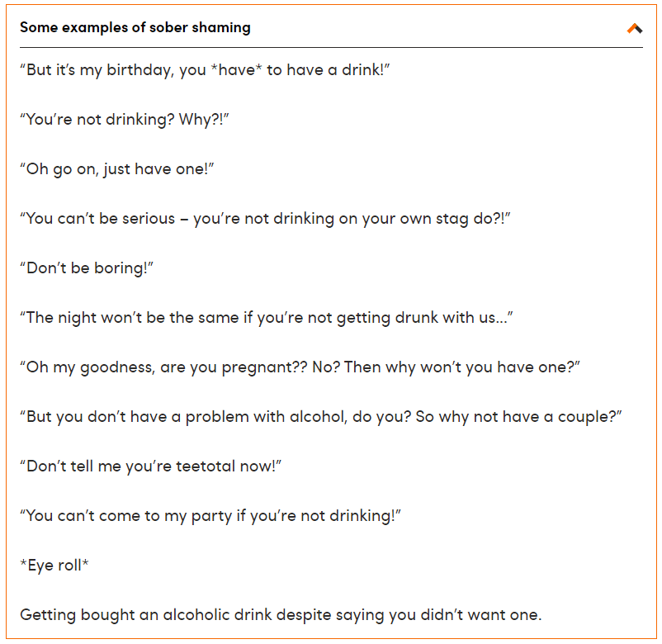Image resolution: width=662 pixels, height=644 pixels.
Task: Click the "Don't tell me you're teetotal now!" line
Action: tap(151, 466)
